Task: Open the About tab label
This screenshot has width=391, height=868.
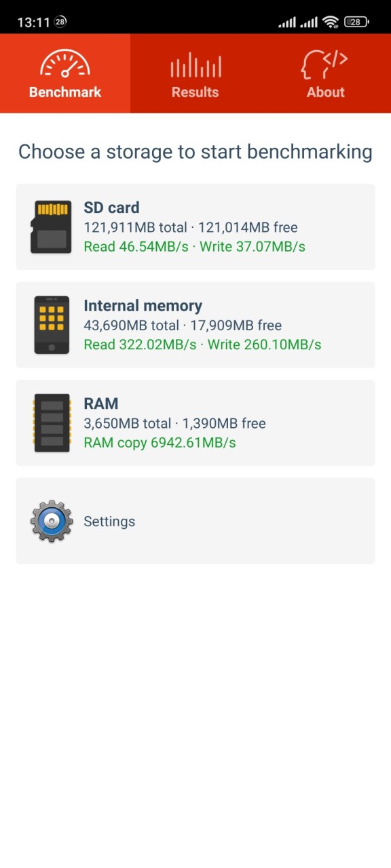Action: coord(326,92)
